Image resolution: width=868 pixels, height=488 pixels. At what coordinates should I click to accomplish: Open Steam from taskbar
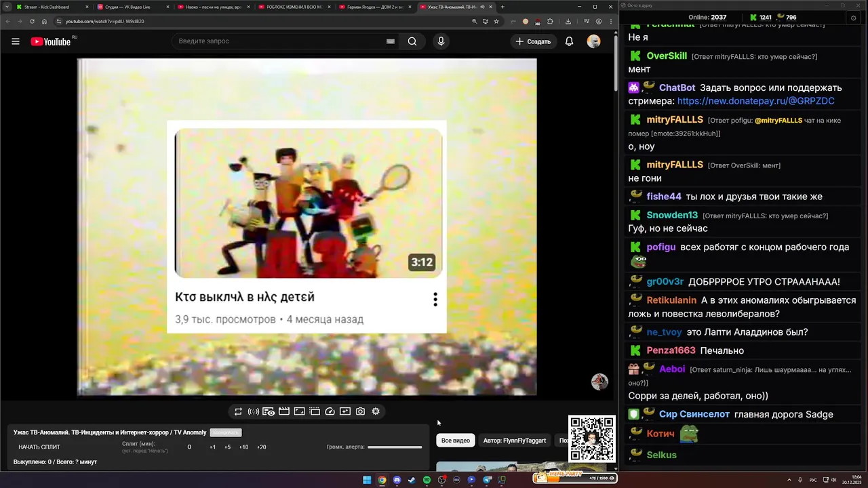click(x=412, y=480)
